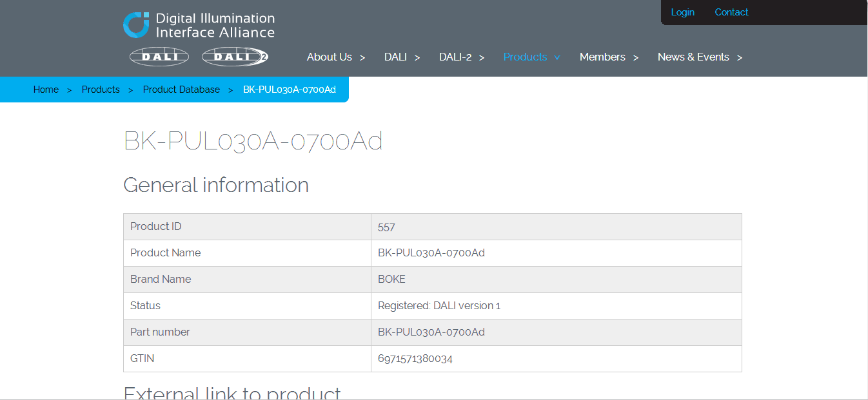Select the Product Name value cell
This screenshot has height=400, width=868.
tap(557, 253)
